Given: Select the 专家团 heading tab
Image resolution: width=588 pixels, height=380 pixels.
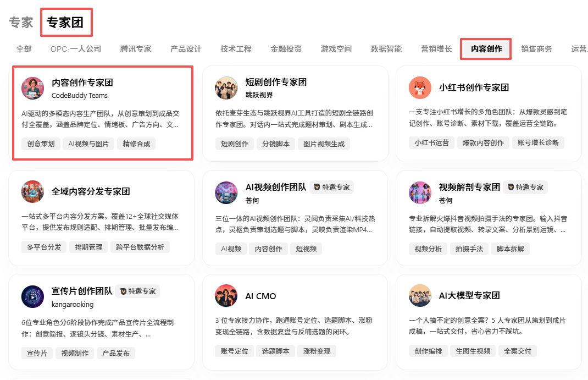Looking at the screenshot, I should point(65,23).
